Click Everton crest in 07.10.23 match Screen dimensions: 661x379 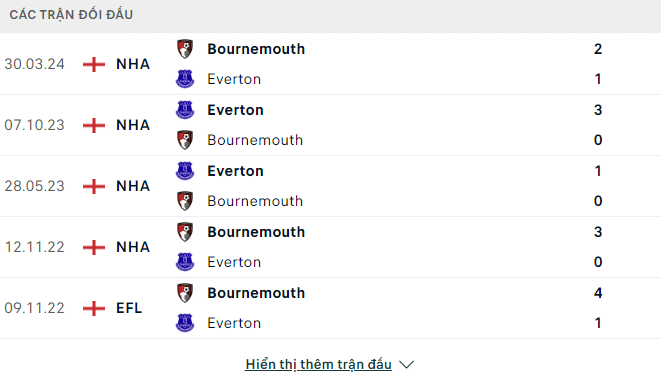pyautogui.click(x=185, y=110)
